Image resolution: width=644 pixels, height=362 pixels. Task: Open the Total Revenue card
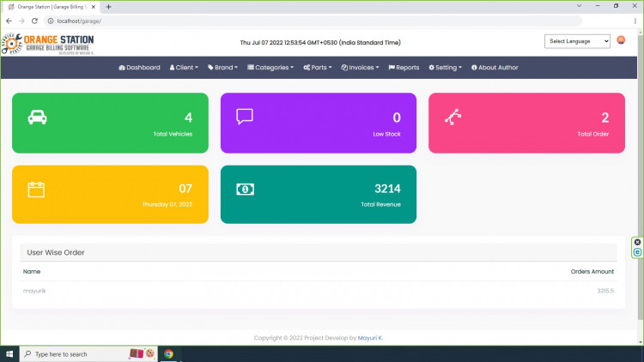point(319,194)
